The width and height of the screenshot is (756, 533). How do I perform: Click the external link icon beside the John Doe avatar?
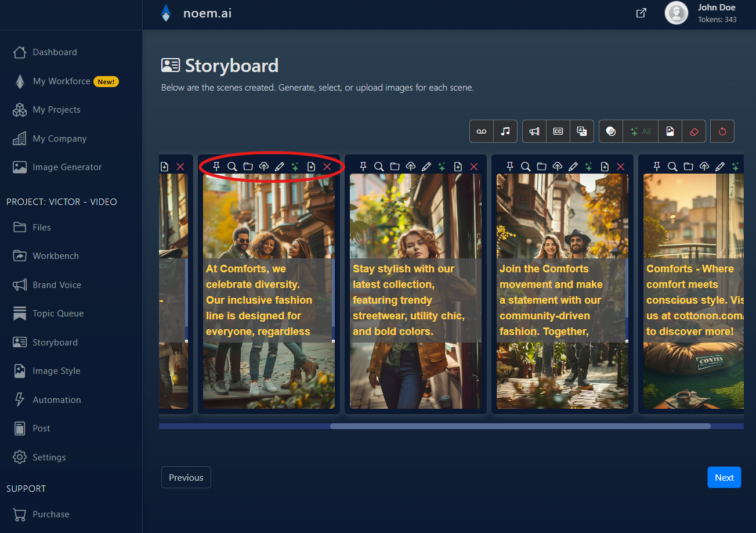click(641, 13)
